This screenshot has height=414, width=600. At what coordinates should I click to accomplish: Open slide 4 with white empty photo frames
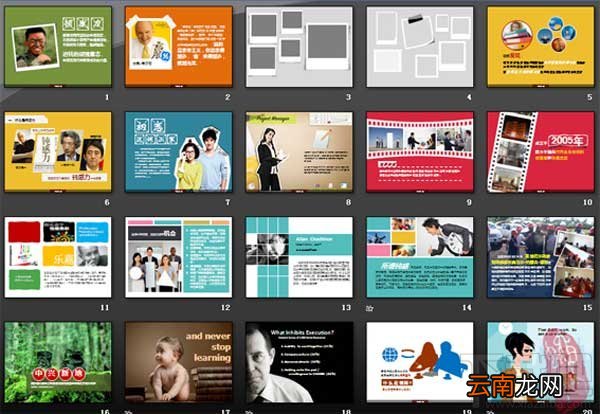[x=420, y=47]
